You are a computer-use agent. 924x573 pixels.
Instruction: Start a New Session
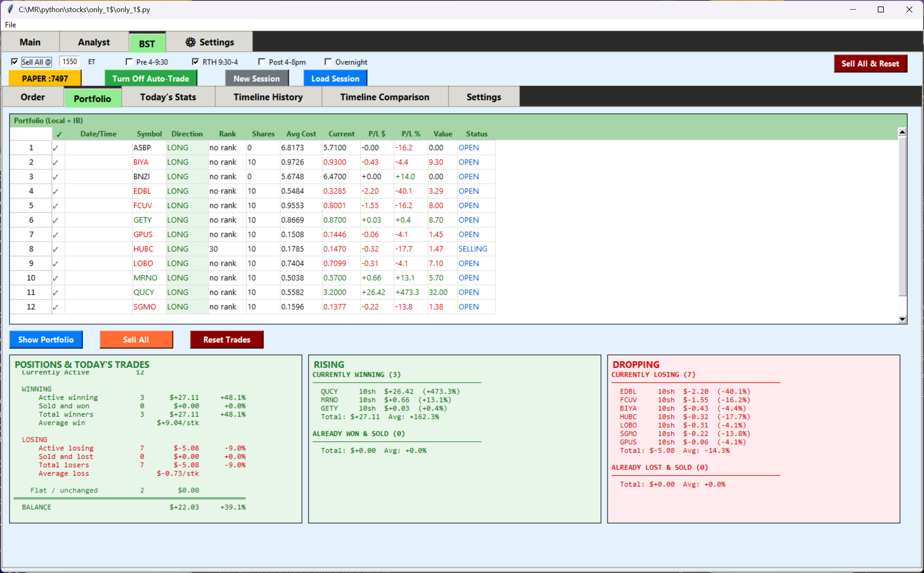[x=257, y=78]
